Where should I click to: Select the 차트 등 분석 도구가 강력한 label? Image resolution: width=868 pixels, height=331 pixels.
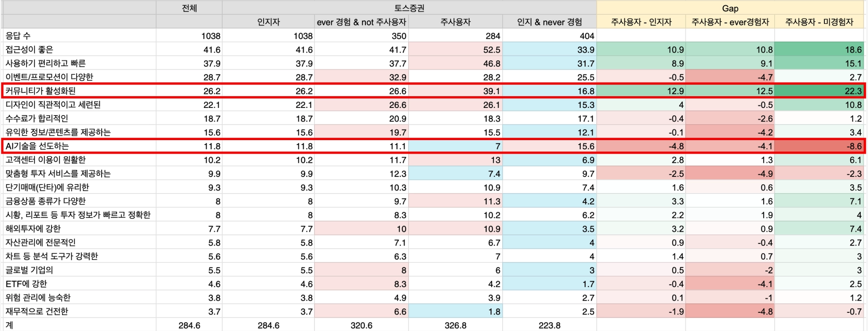click(51, 256)
